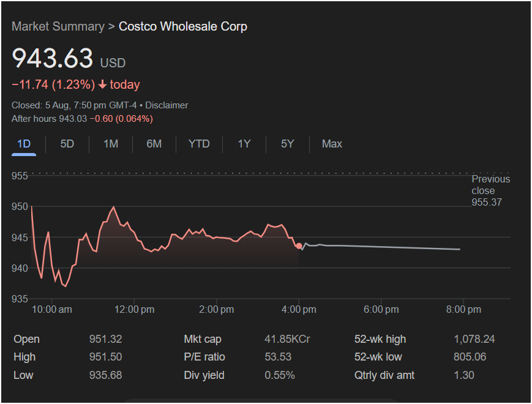Click the 52-wk high value 1,078.24
The height and width of the screenshot is (404, 532).
pos(474,339)
